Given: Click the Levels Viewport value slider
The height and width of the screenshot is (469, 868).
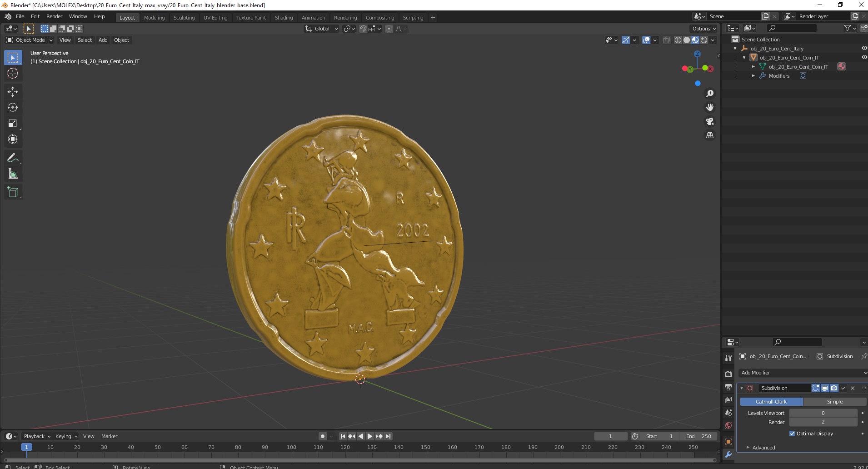Looking at the screenshot, I should click(x=823, y=413).
